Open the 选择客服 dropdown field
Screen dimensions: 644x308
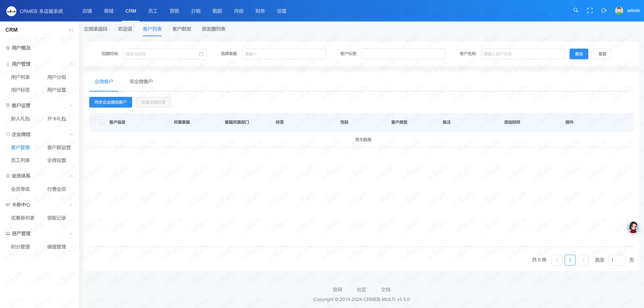(284, 54)
